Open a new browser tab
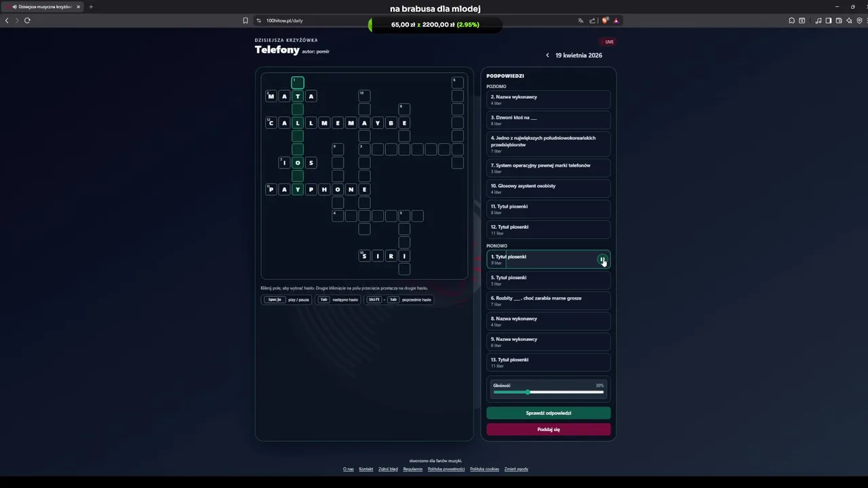 coord(91,7)
